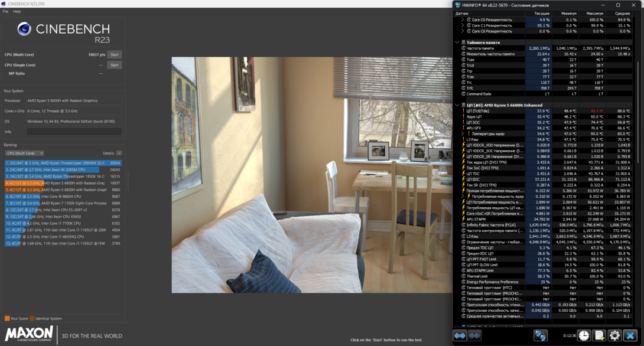Click the Cinebench logo sphere icon
Viewport: 644px width, 346px height.
(x=24, y=29)
